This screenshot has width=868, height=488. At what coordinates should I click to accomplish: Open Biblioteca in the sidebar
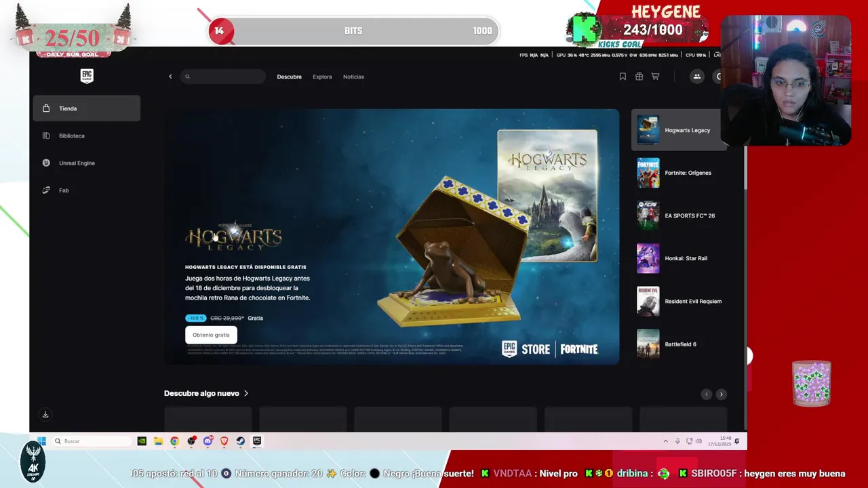87,136
